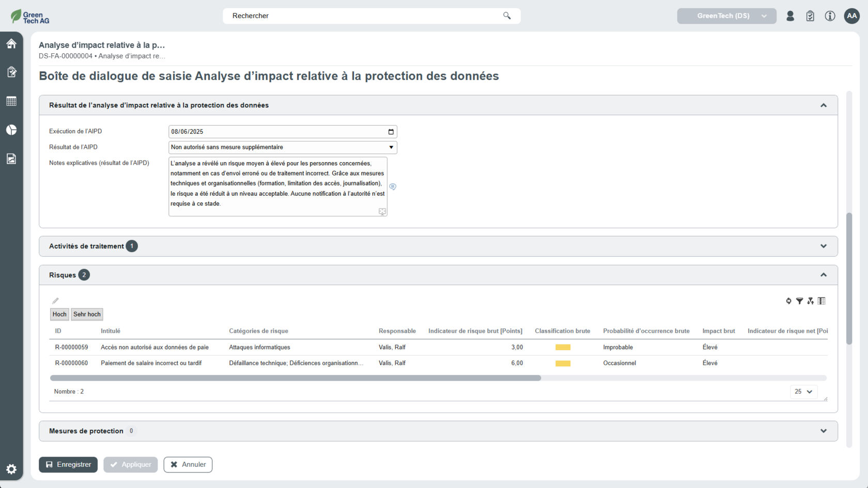Click the Rechercher search field
868x488 pixels.
click(364, 16)
